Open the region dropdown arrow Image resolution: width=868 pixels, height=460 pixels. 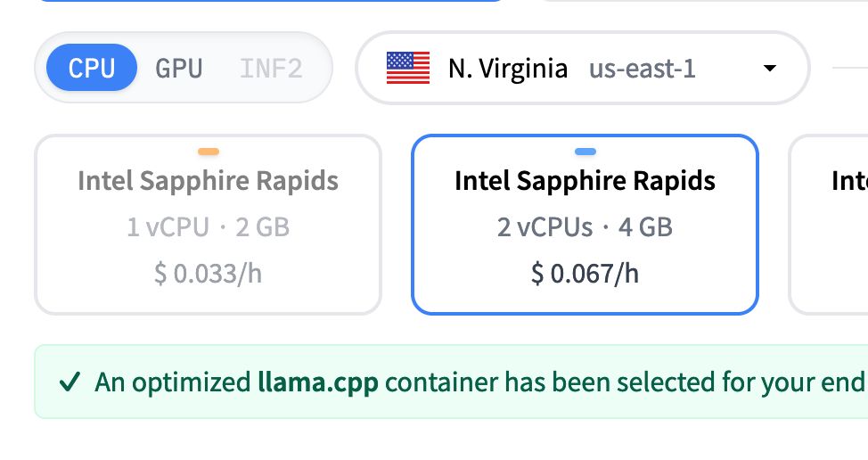point(769,68)
